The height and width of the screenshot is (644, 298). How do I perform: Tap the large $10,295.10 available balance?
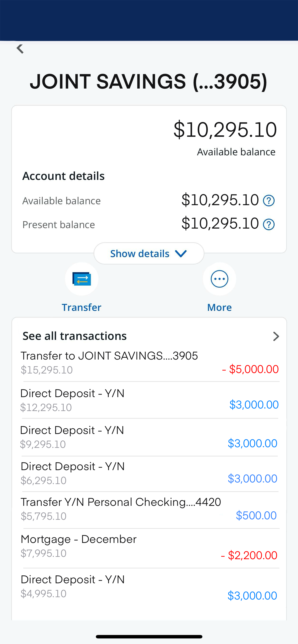(225, 130)
